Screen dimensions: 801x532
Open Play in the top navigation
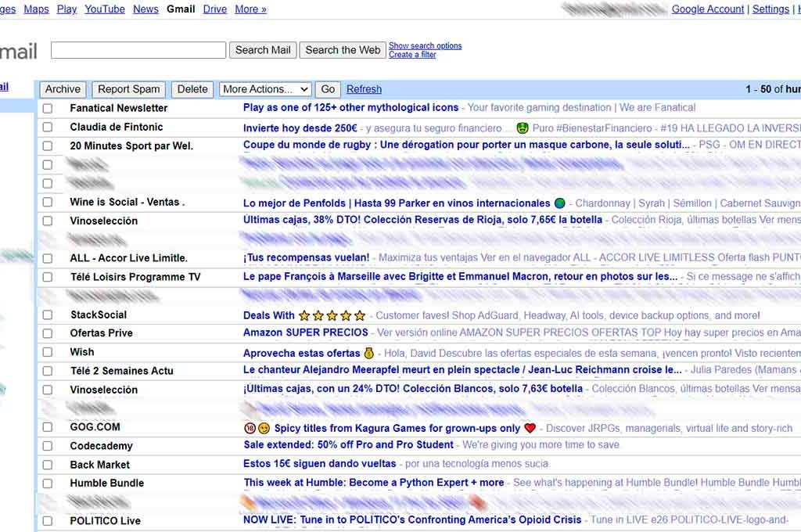pyautogui.click(x=66, y=9)
